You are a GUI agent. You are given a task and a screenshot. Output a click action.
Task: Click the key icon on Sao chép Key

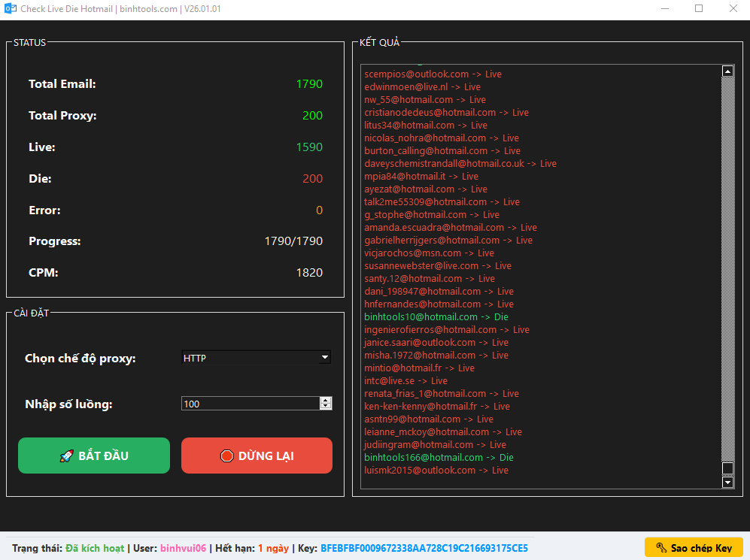[661, 548]
